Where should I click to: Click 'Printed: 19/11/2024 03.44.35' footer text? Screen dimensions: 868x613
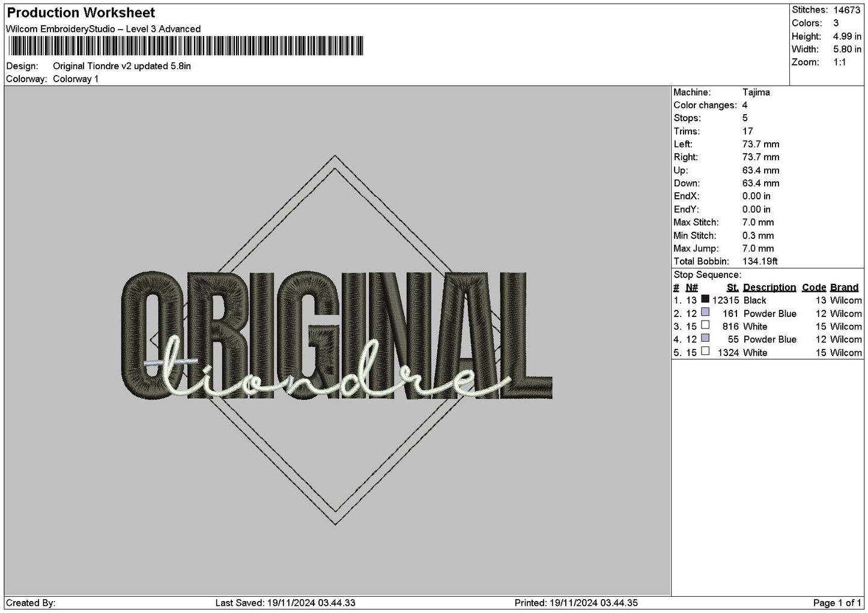coord(576,603)
